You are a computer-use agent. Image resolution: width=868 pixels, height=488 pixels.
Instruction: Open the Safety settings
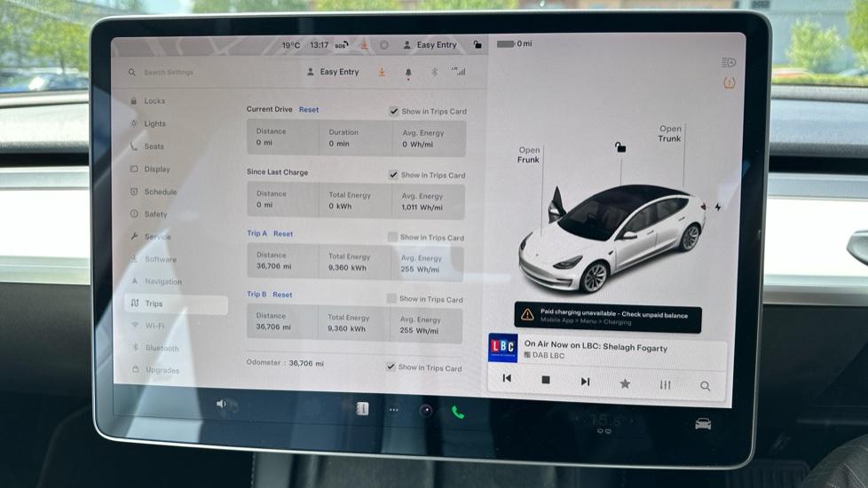coord(149,214)
